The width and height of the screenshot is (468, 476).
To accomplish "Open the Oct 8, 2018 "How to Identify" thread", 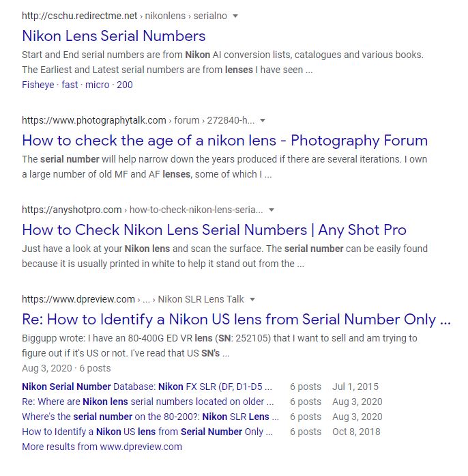I will pos(147,432).
